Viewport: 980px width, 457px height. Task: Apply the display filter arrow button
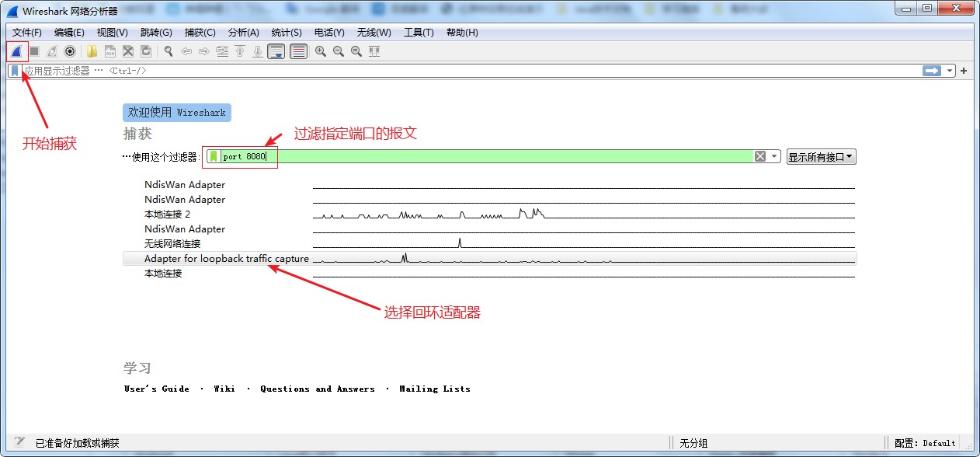[932, 71]
